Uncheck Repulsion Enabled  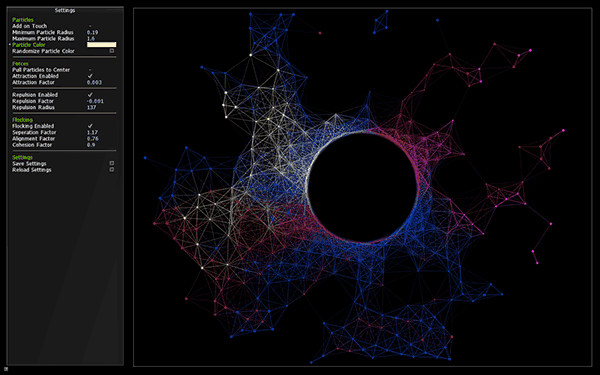click(90, 95)
